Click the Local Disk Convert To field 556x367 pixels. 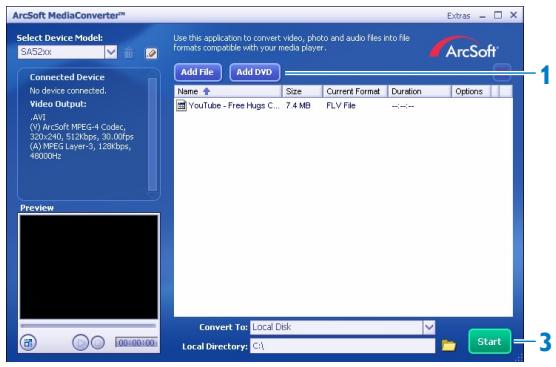(337, 327)
